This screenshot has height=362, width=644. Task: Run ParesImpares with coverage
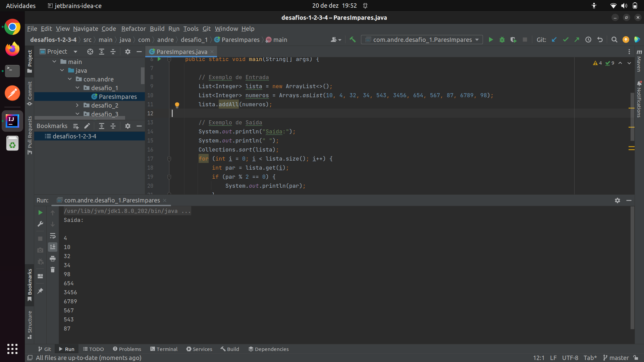514,40
